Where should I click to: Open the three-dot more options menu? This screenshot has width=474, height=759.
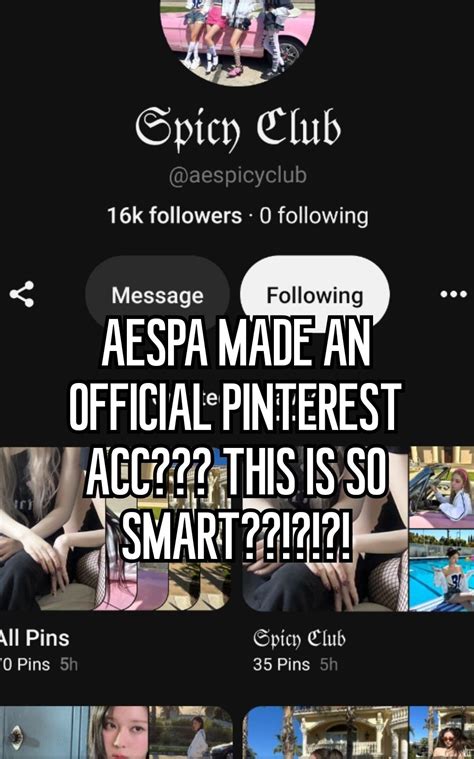pyautogui.click(x=454, y=294)
